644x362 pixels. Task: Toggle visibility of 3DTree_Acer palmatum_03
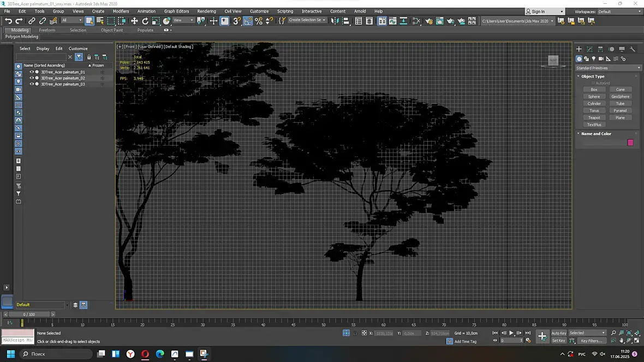click(32, 84)
